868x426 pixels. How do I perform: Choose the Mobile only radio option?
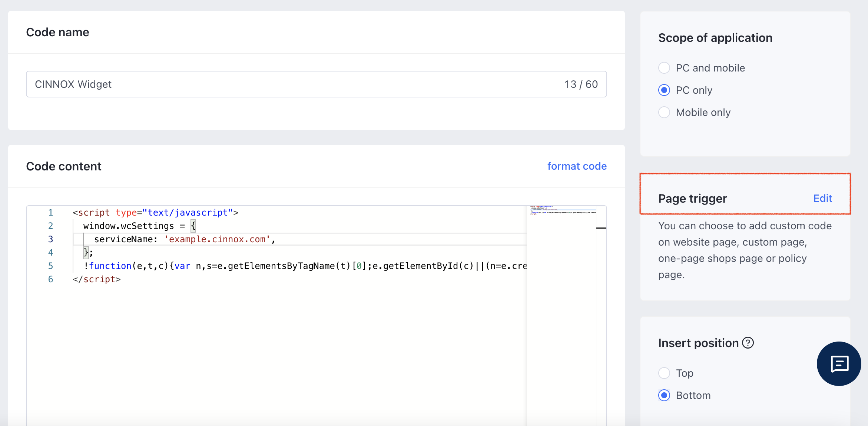point(664,112)
